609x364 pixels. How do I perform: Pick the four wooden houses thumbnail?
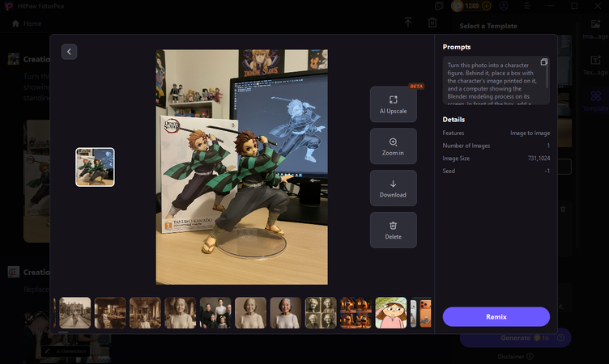[356, 313]
